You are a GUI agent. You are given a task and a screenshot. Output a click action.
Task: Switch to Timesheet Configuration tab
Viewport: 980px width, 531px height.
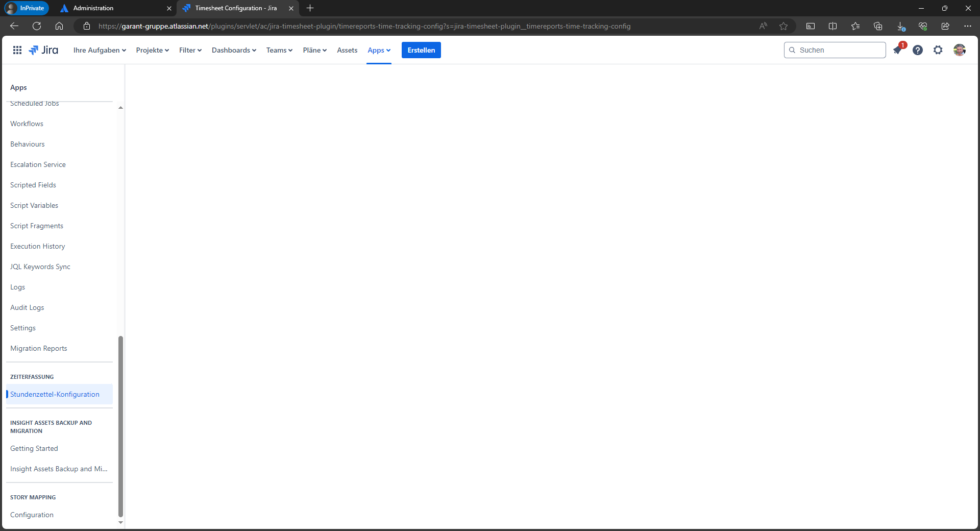click(x=238, y=8)
